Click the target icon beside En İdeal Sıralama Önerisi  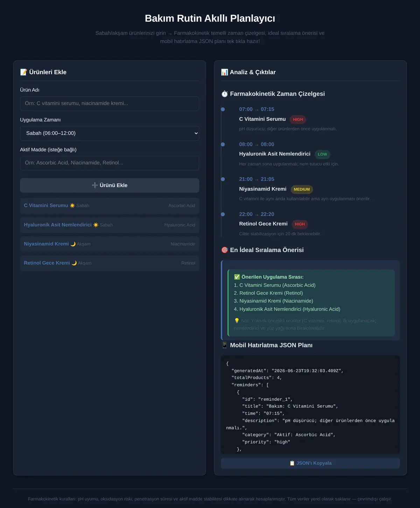pyautogui.click(x=224, y=250)
